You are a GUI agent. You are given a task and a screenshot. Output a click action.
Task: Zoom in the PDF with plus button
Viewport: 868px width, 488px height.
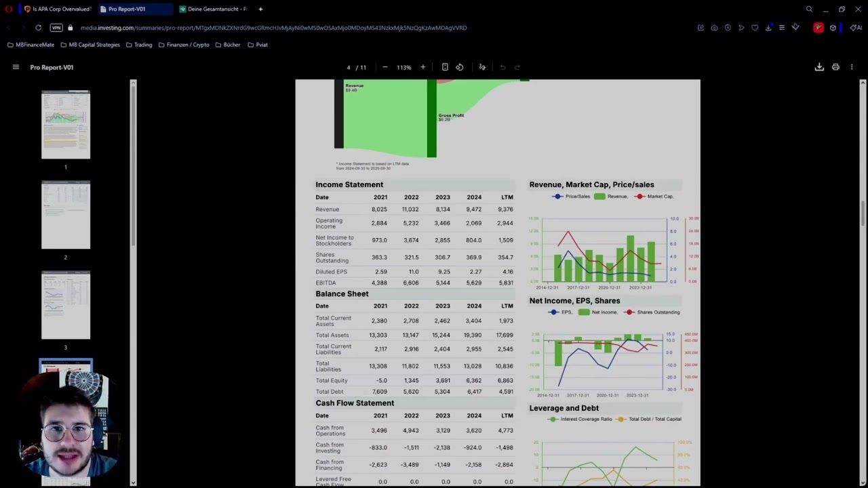pos(422,67)
